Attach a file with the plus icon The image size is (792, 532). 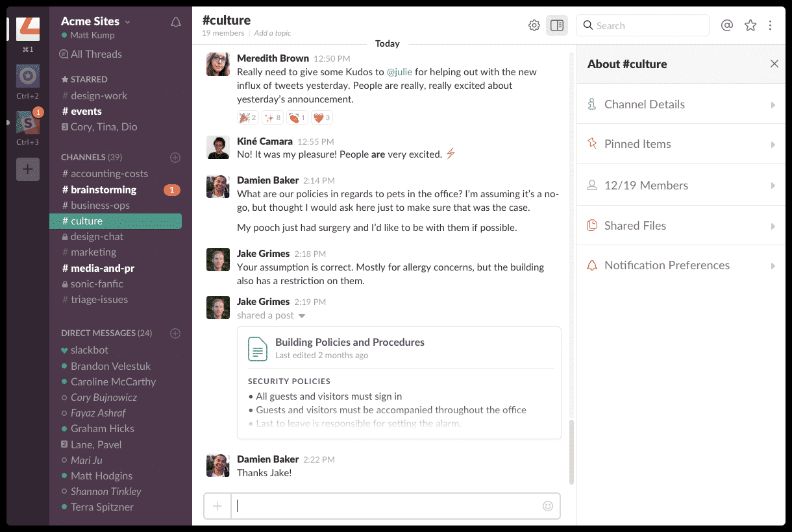pyautogui.click(x=217, y=505)
